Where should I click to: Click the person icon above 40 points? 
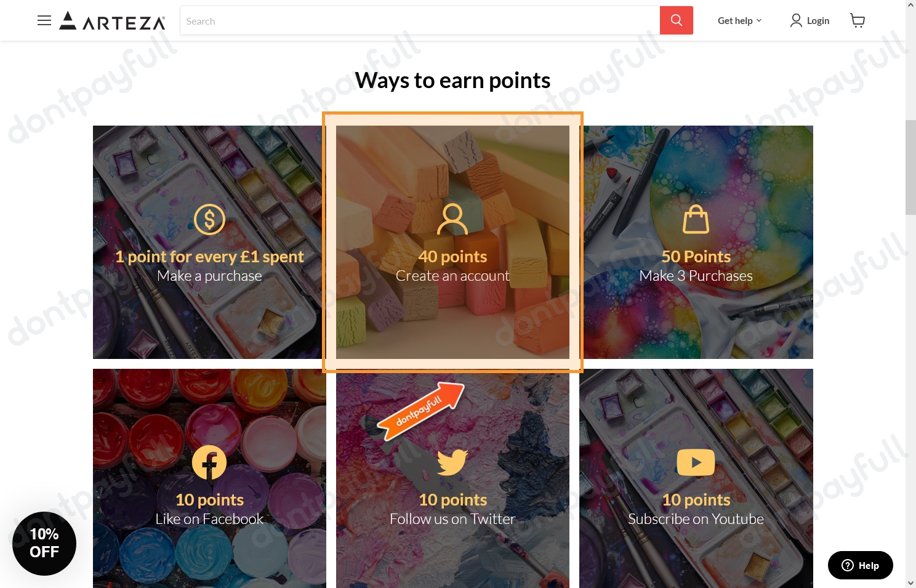(452, 219)
